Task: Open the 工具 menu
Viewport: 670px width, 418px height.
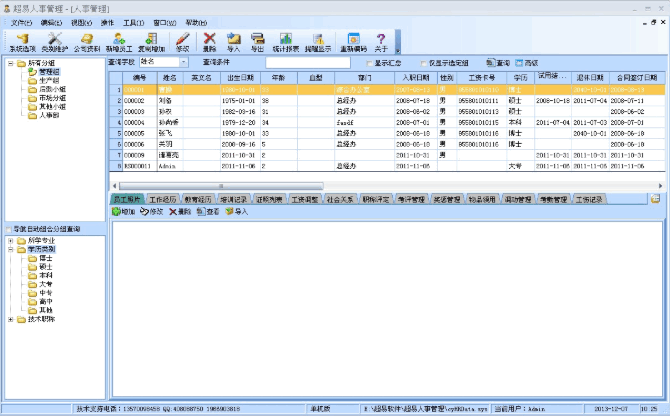Action: coord(134,23)
